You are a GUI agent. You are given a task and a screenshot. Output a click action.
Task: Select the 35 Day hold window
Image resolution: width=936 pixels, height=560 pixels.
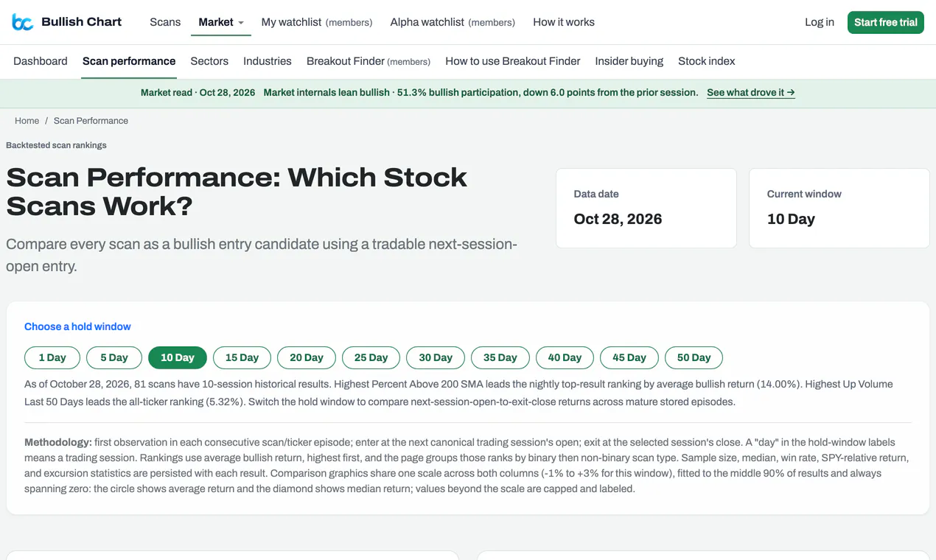coord(500,357)
